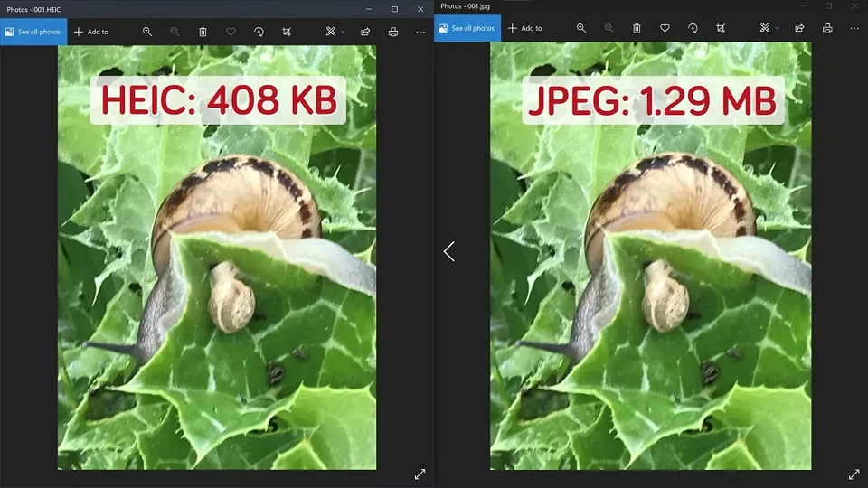
Task: Zoom in on the JPEG photo
Action: [x=581, y=28]
